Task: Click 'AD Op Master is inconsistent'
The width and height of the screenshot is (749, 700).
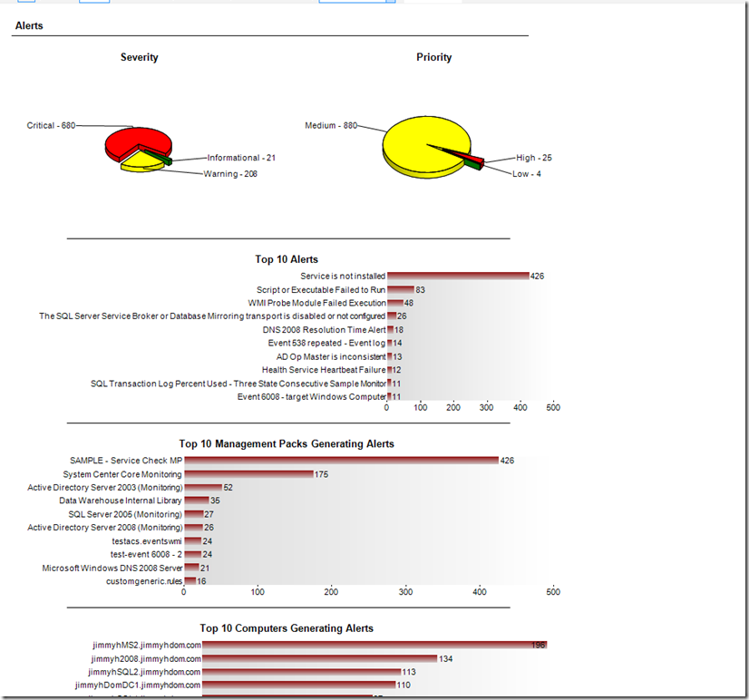Action: (x=331, y=357)
